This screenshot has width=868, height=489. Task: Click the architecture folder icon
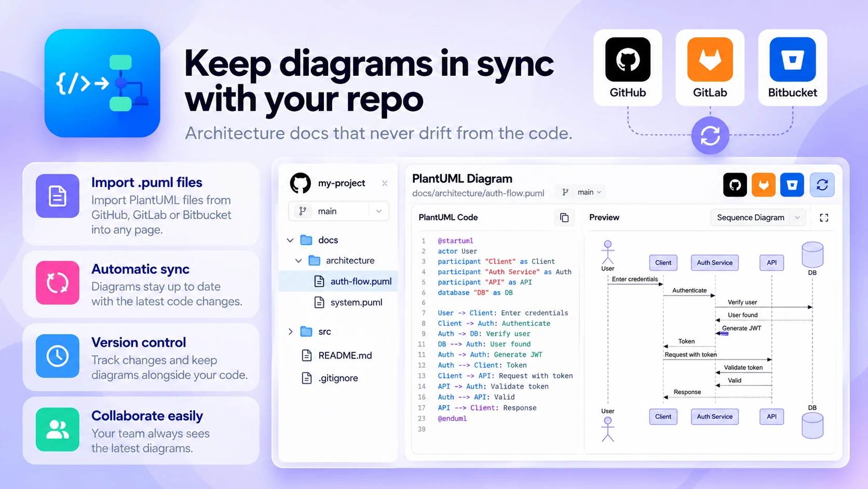[x=315, y=260]
